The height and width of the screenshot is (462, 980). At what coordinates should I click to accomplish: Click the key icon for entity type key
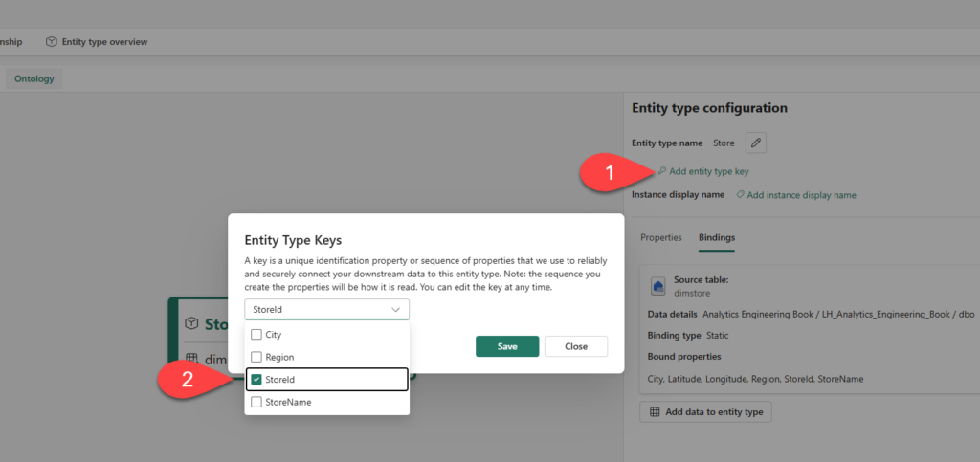click(661, 171)
